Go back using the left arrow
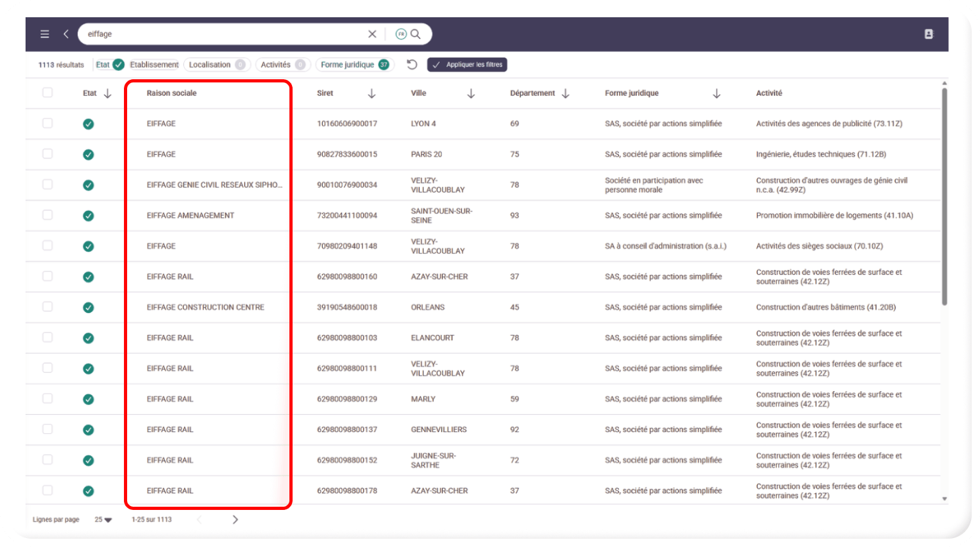Screen dimensions: 980x547 point(66,34)
